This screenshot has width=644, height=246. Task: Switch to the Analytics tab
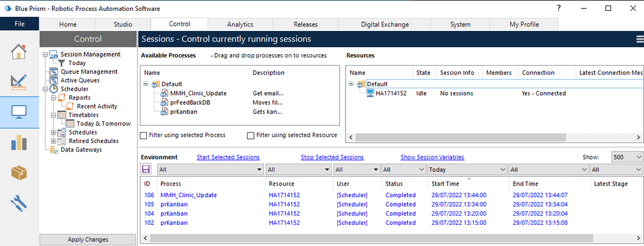(240, 24)
